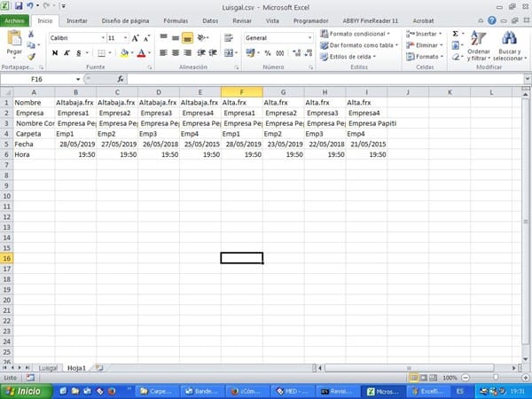Switch to the Datos tab

coord(210,21)
